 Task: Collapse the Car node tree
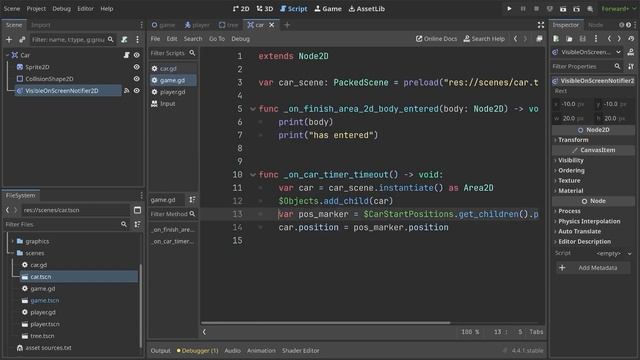coord(7,55)
